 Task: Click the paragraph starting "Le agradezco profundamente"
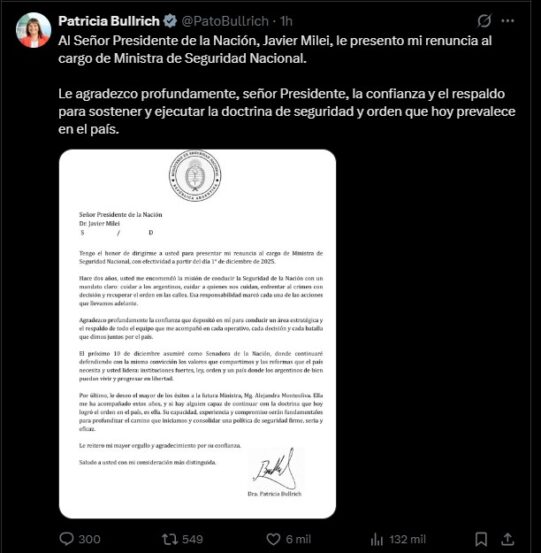coord(287,111)
